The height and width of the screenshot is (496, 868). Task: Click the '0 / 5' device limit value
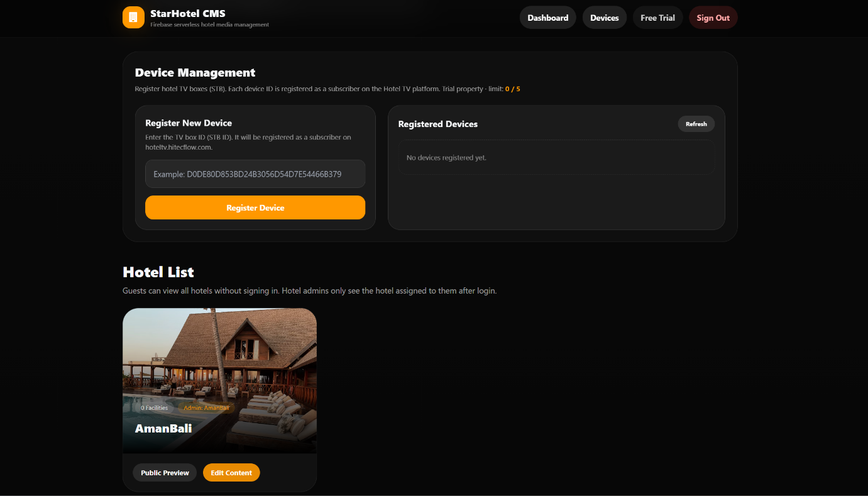(x=512, y=89)
